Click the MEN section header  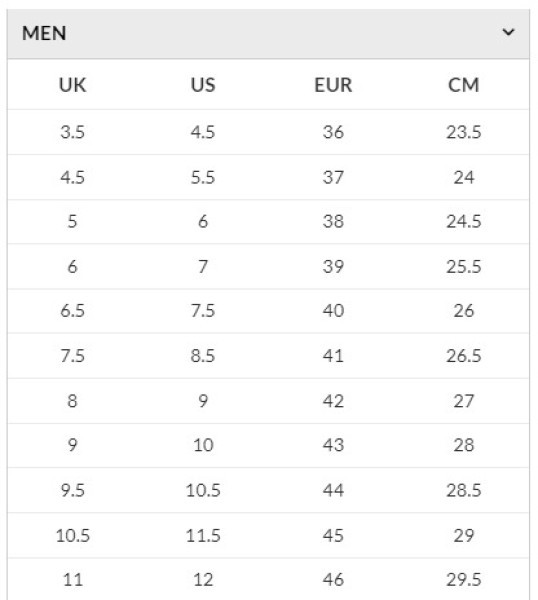click(268, 34)
